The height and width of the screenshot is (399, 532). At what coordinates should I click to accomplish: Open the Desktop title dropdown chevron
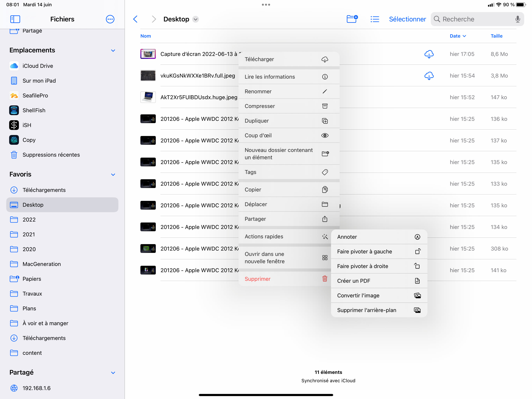(196, 19)
